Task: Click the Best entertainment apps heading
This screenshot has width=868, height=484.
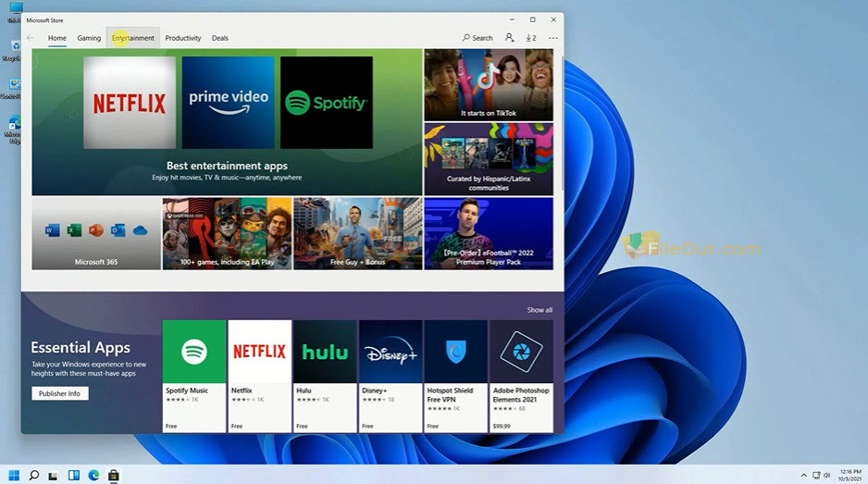Action: point(227,166)
